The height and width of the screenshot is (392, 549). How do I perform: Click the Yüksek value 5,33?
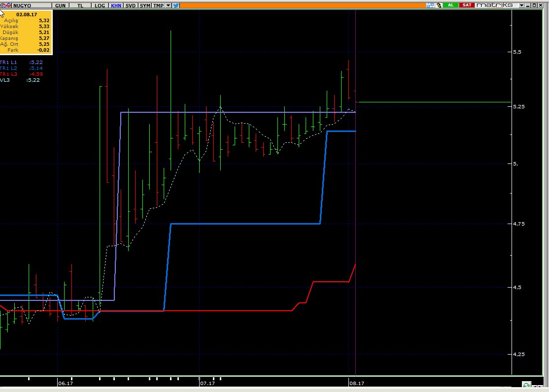44,27
